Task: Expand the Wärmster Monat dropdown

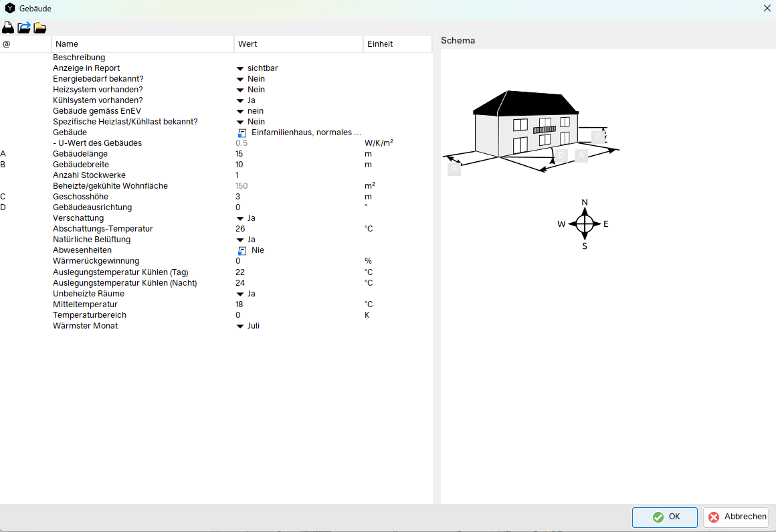Action: point(240,326)
